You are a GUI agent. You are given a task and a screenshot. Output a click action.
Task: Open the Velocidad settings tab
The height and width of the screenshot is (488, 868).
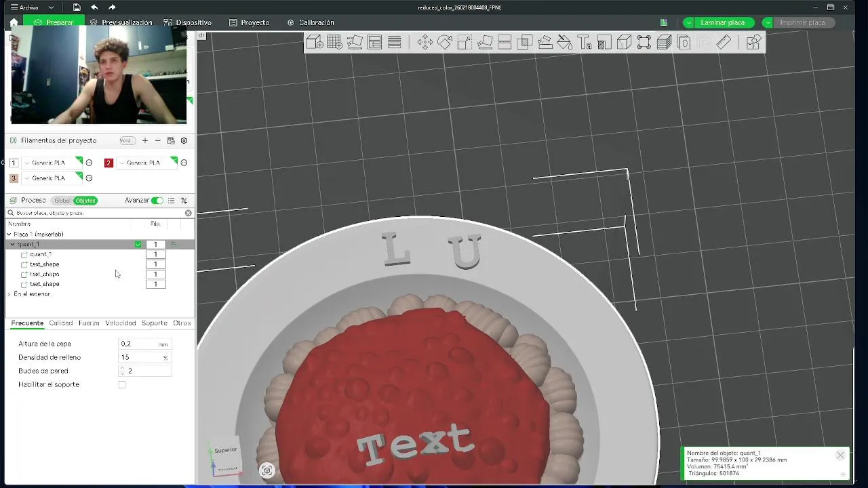[121, 323]
